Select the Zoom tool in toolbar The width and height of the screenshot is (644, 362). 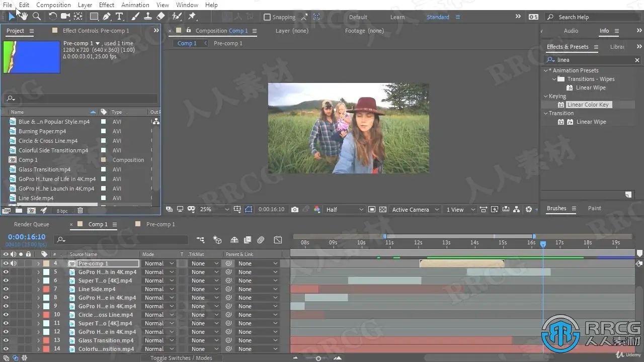[37, 17]
